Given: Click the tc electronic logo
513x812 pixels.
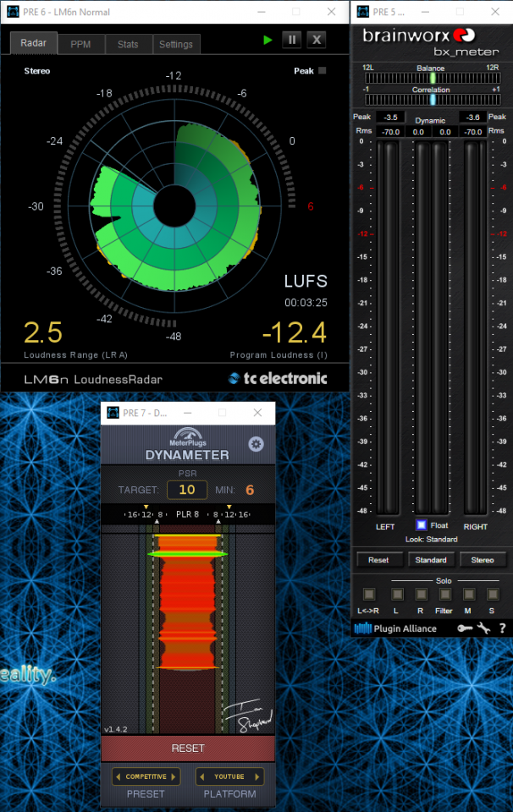Looking at the screenshot, I should pyautogui.click(x=278, y=379).
